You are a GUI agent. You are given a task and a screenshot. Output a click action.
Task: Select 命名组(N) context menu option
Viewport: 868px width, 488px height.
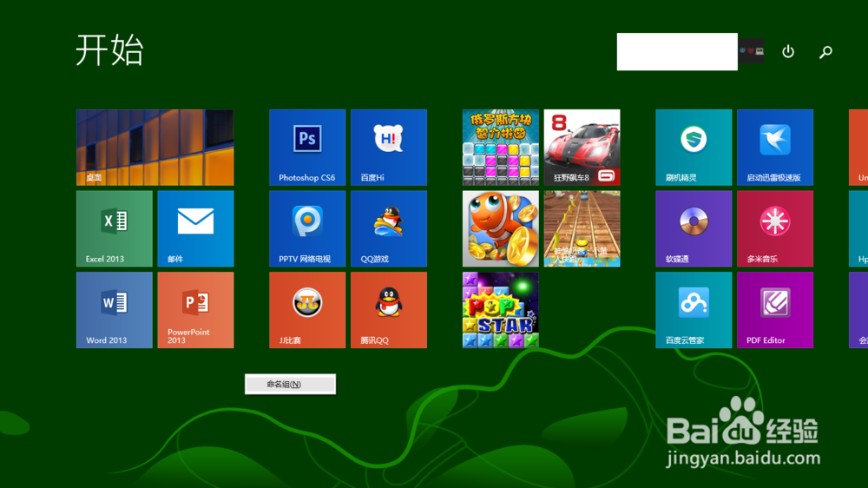[290, 384]
